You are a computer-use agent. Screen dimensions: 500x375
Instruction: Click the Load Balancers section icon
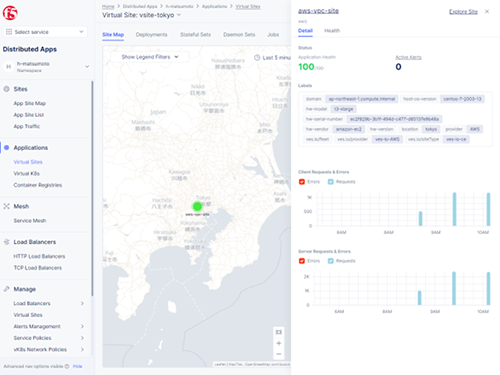[6, 242]
